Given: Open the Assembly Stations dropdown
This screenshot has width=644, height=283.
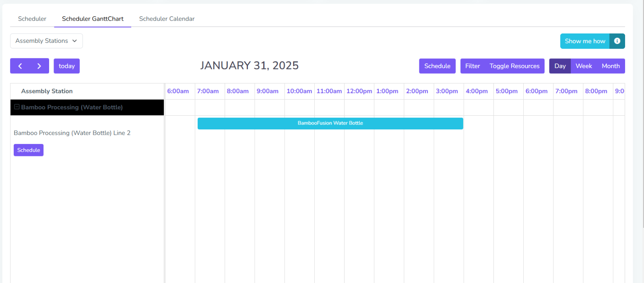Looking at the screenshot, I should tap(46, 41).
